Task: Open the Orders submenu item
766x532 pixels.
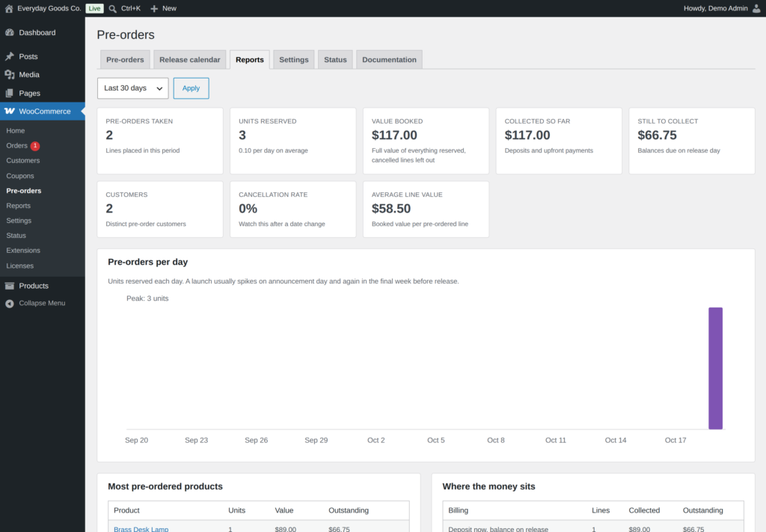Action: point(16,146)
